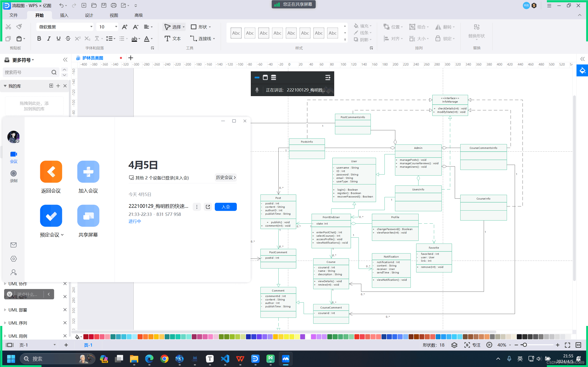The width and height of the screenshot is (588, 367).
Task: Open the layers icon in status bar
Action: coord(454,345)
